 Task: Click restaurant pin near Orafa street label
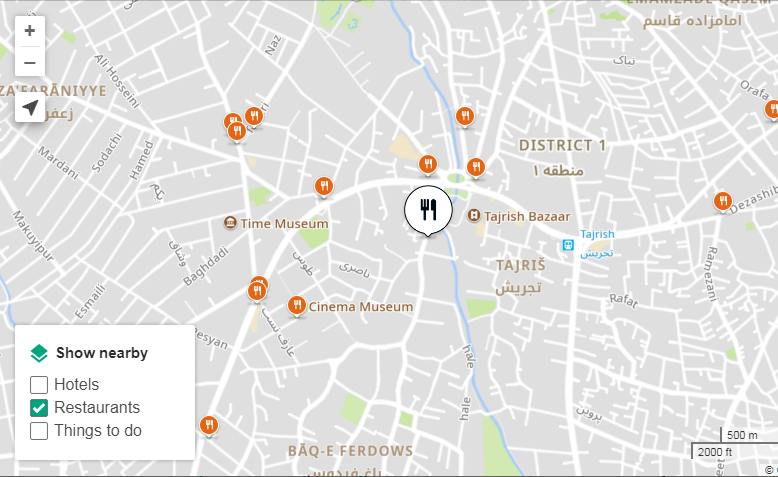click(772, 109)
